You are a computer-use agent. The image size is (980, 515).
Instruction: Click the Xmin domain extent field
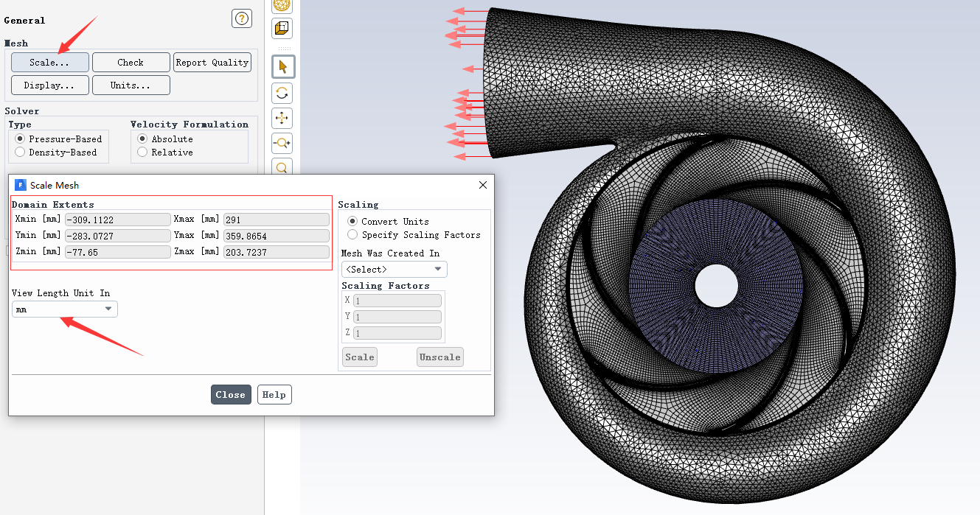coord(118,220)
